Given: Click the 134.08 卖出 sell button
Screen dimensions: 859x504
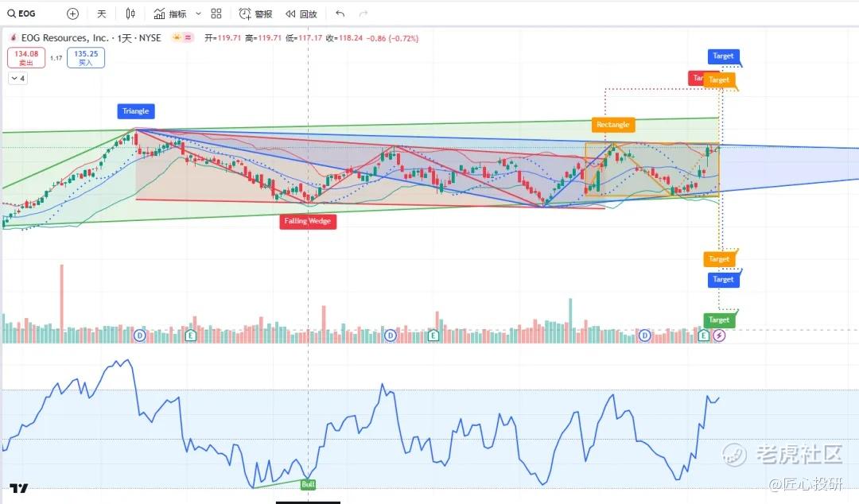Looking at the screenshot, I should pos(26,57).
